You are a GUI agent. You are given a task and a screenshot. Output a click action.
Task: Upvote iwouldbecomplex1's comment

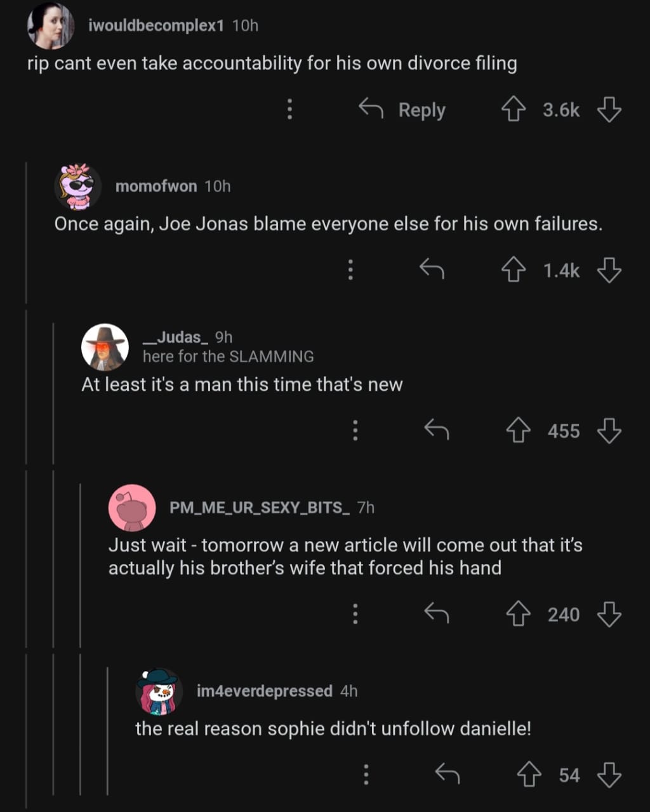[x=514, y=110]
